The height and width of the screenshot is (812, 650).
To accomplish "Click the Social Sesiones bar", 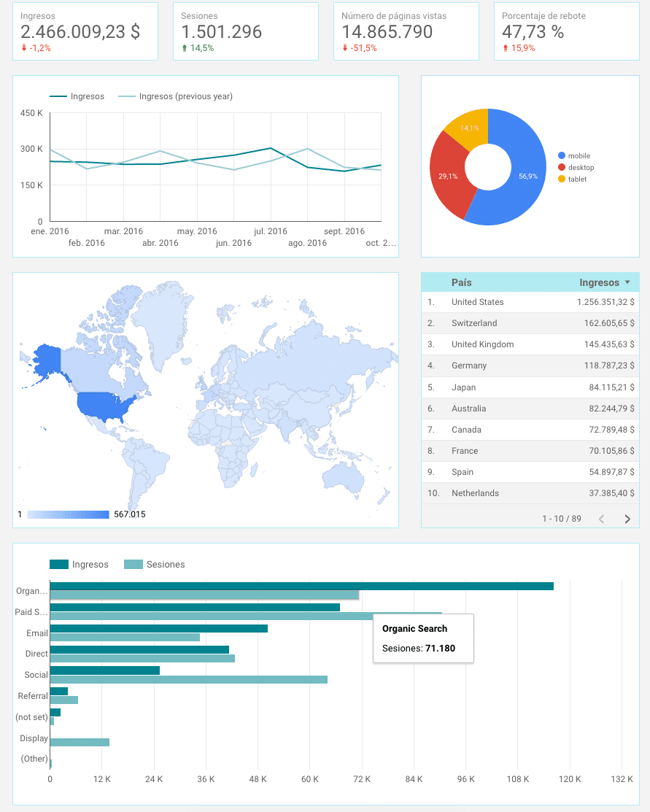I will pos(188,679).
